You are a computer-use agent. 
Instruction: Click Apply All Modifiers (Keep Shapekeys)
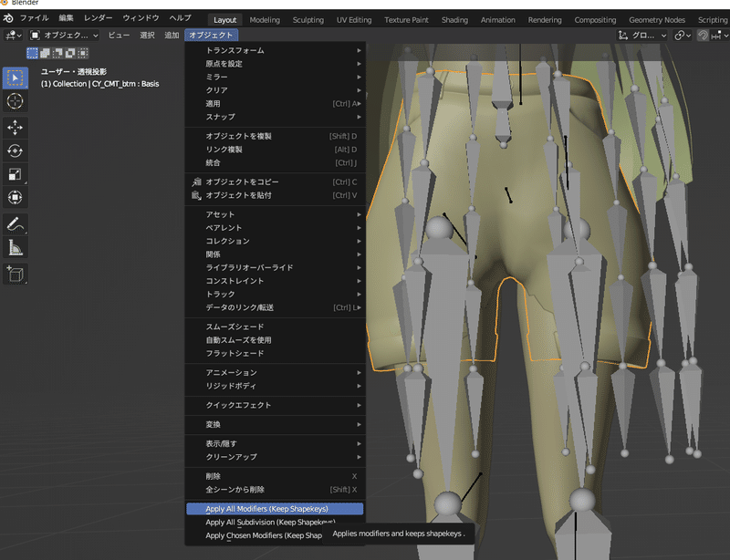(273, 509)
